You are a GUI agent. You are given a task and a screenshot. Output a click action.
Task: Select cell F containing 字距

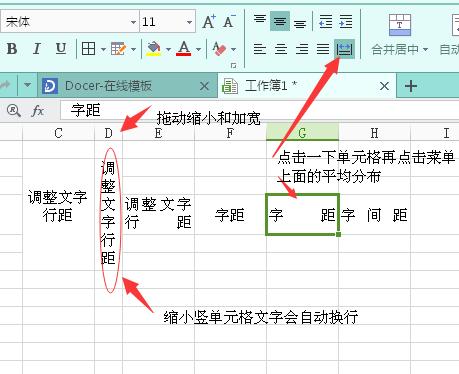pos(230,215)
